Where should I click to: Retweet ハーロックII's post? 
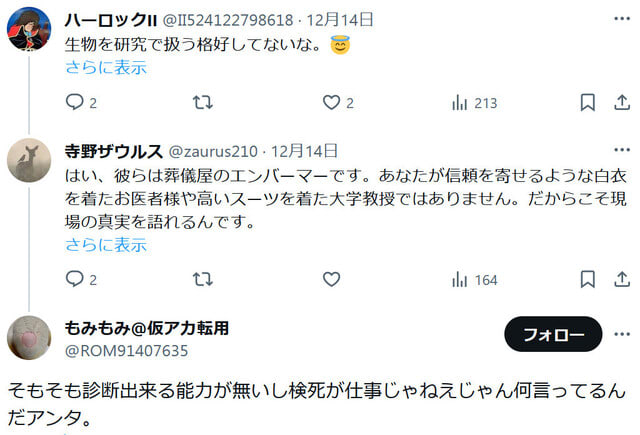pyautogui.click(x=203, y=102)
